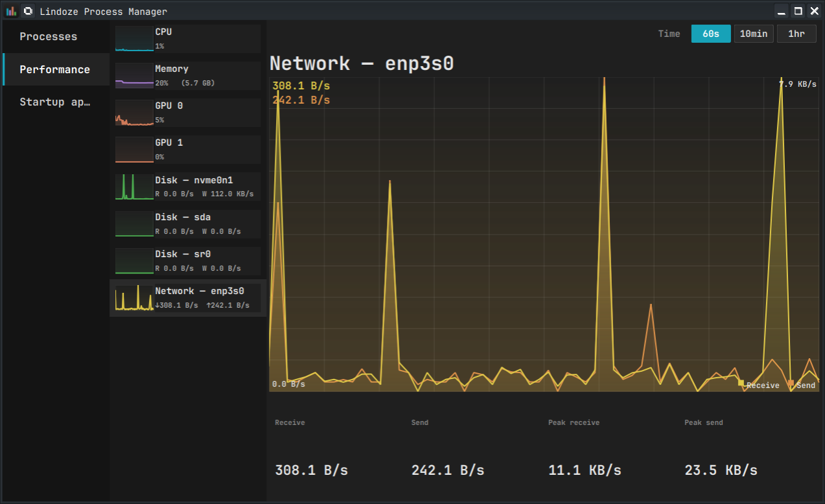Click the Peak send label

tap(704, 422)
